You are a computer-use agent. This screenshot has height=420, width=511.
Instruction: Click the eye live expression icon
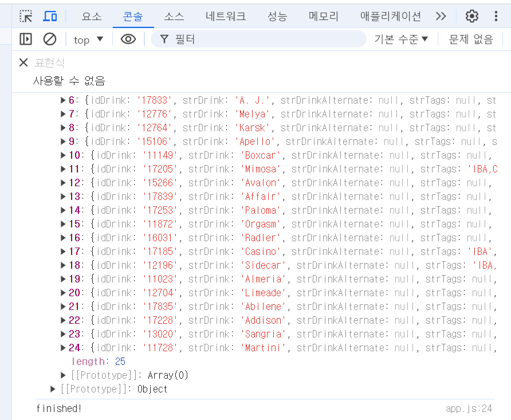pos(128,40)
